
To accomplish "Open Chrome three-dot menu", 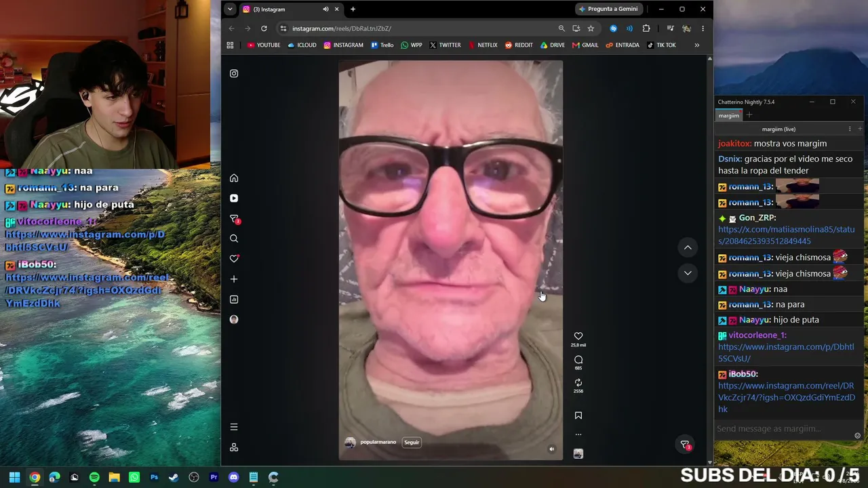I will (703, 28).
